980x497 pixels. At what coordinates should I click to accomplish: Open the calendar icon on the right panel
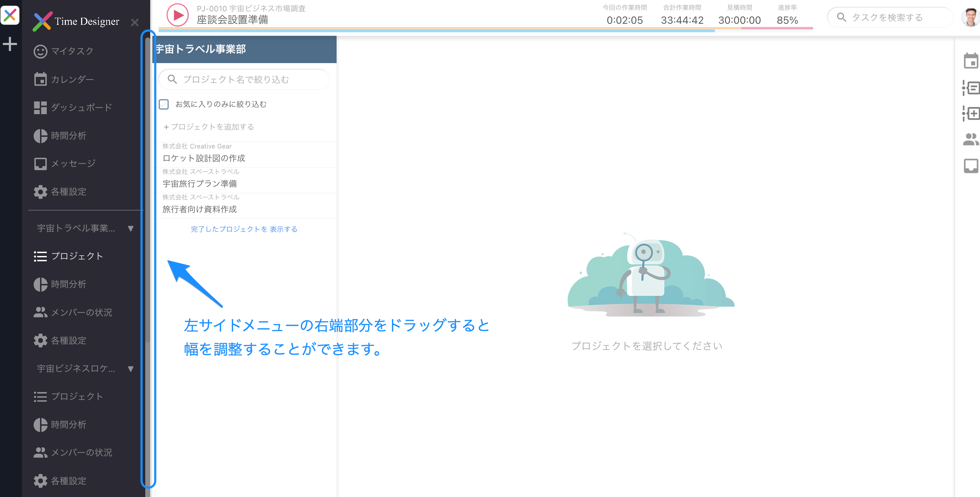[972, 60]
